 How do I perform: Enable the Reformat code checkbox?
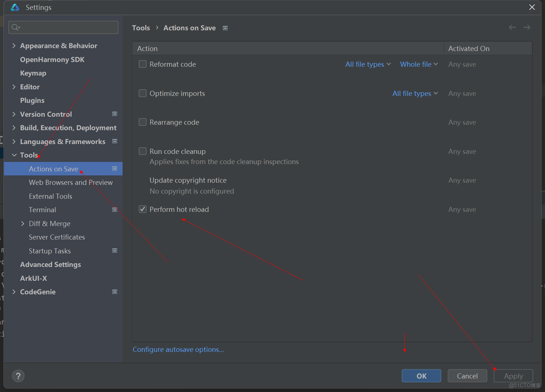(x=143, y=64)
